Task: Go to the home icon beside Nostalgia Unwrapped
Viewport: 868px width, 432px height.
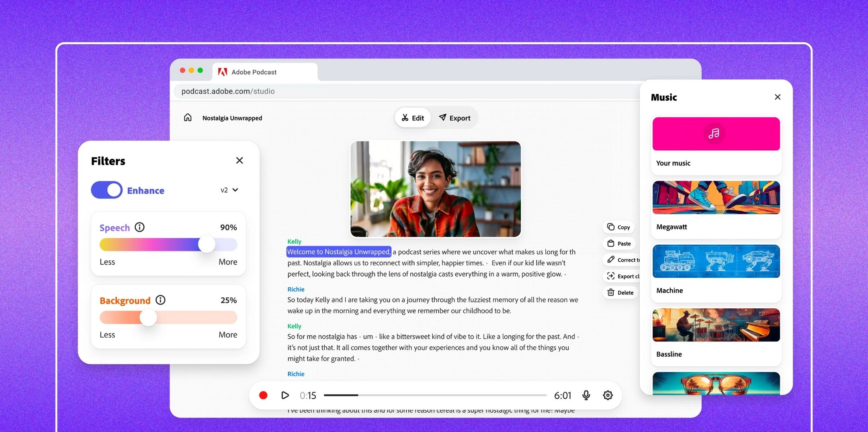Action: pos(188,117)
